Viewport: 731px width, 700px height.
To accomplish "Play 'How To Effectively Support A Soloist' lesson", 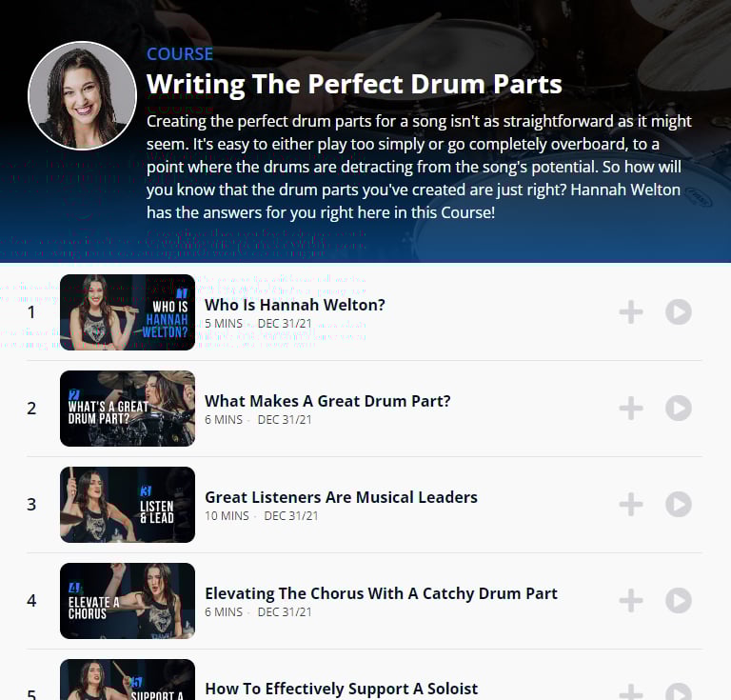I will 679,691.
